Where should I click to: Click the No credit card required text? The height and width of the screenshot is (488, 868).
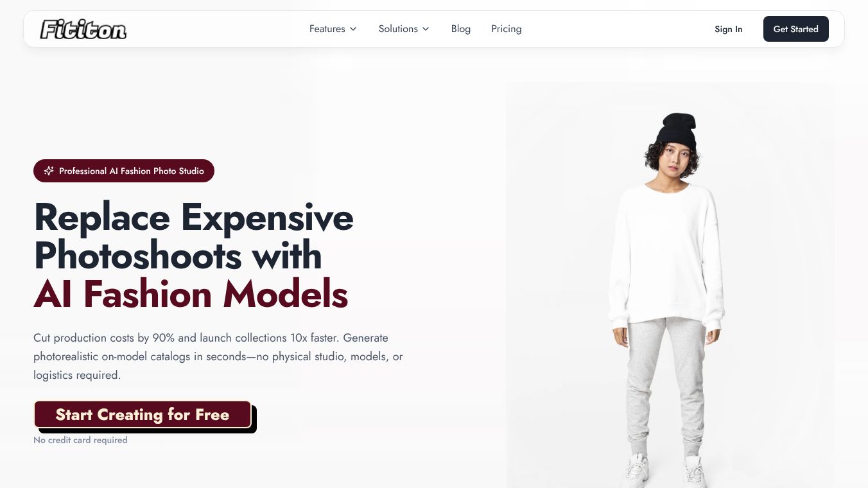point(80,440)
